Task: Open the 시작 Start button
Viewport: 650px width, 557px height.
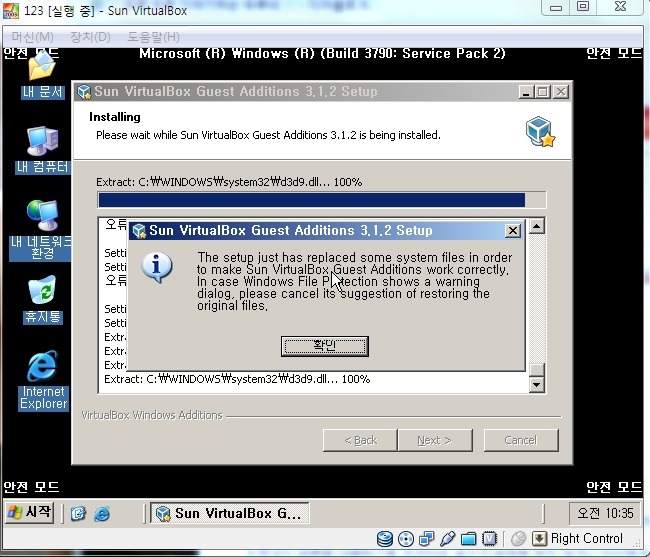Action: click(29, 513)
